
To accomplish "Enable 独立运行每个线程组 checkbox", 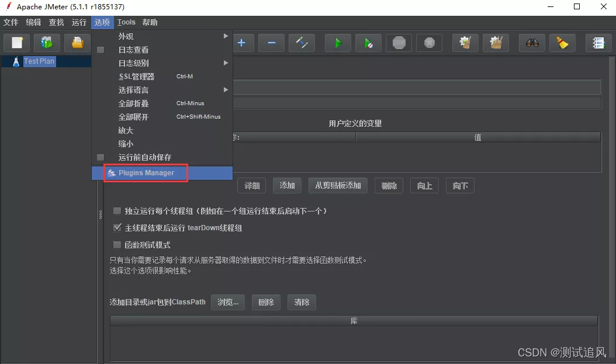I will 117,211.
